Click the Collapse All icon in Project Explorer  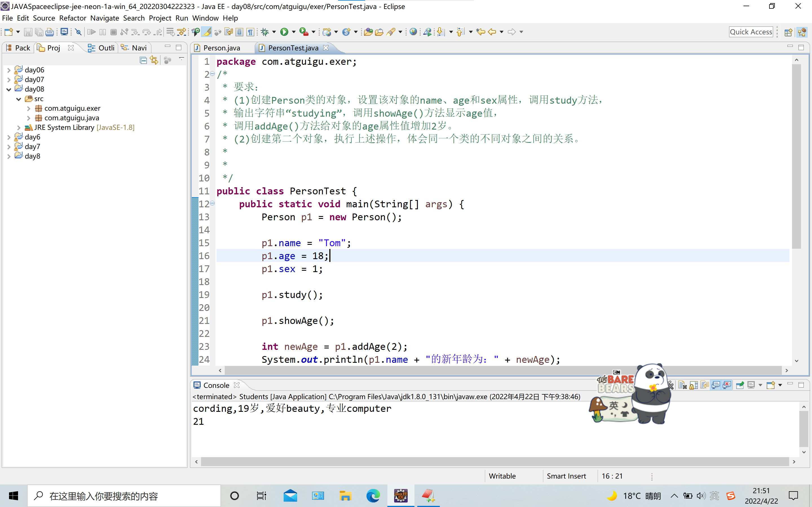tap(143, 60)
